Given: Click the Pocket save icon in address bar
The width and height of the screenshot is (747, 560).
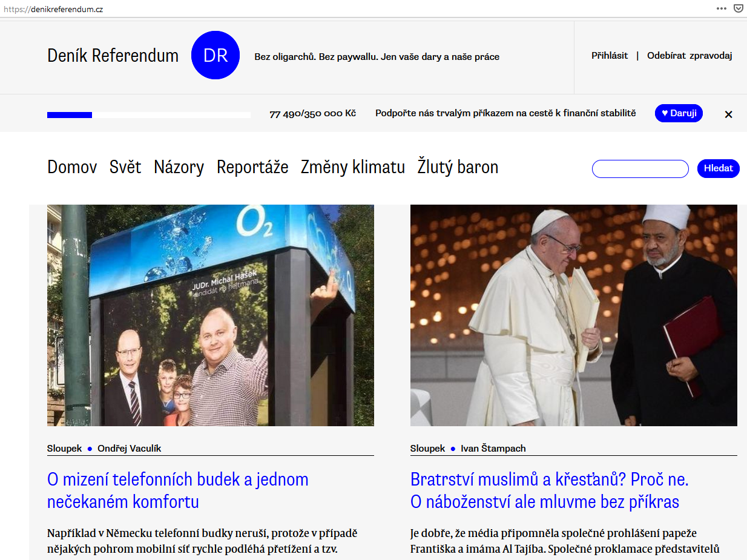Looking at the screenshot, I should tap(738, 8).
